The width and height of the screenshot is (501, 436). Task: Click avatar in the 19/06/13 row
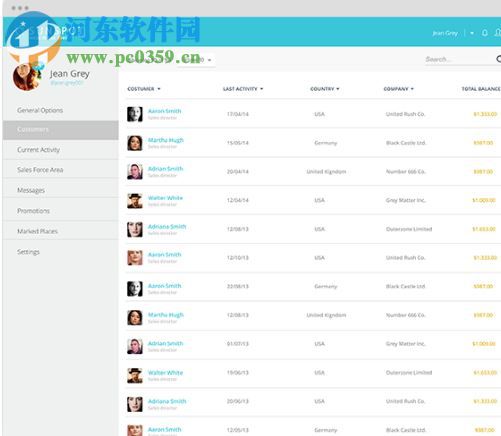[135, 375]
